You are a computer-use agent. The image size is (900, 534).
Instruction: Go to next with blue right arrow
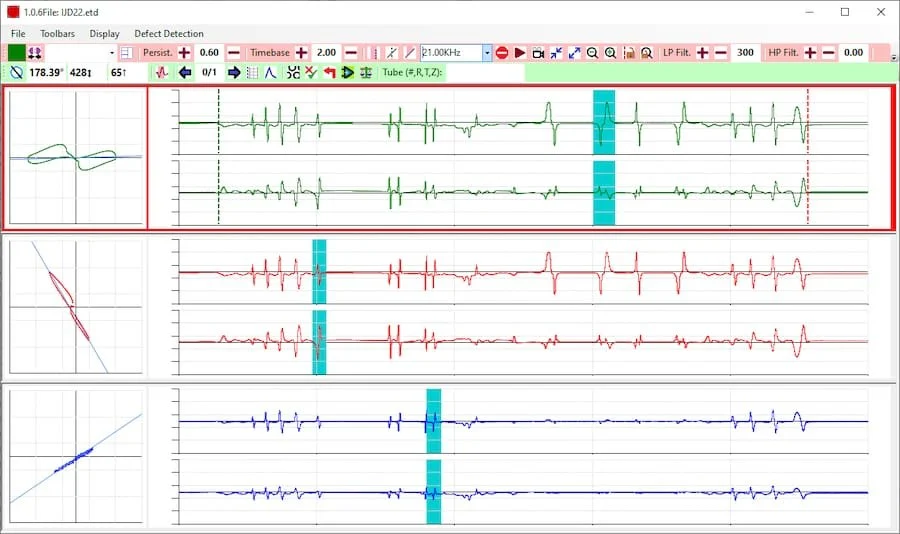point(234,72)
